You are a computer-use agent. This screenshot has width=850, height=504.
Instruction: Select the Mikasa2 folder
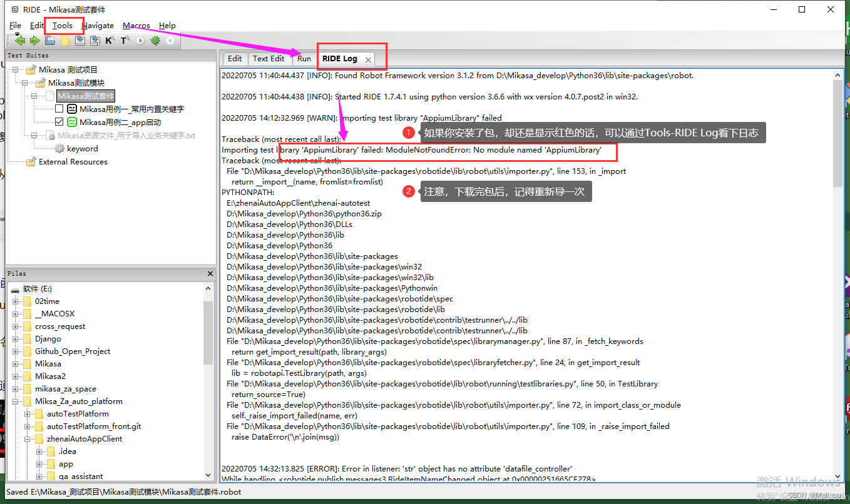pos(50,376)
